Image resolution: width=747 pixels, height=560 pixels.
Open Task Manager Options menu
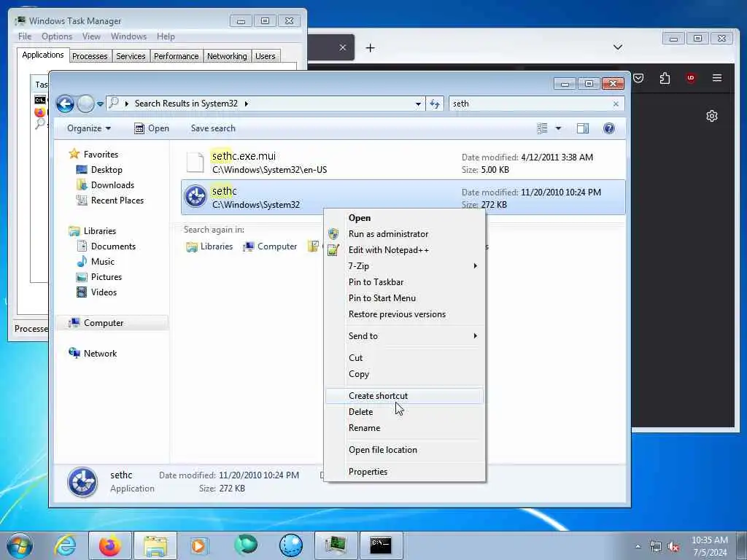[57, 36]
